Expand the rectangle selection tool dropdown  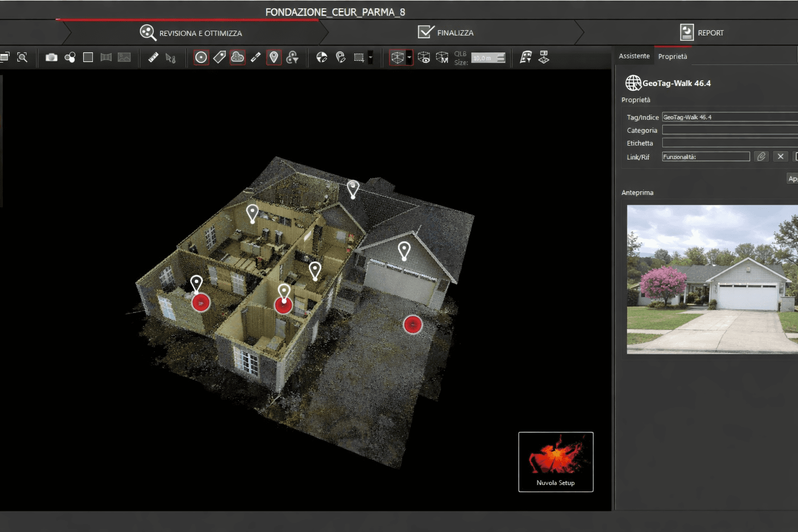tap(370, 57)
